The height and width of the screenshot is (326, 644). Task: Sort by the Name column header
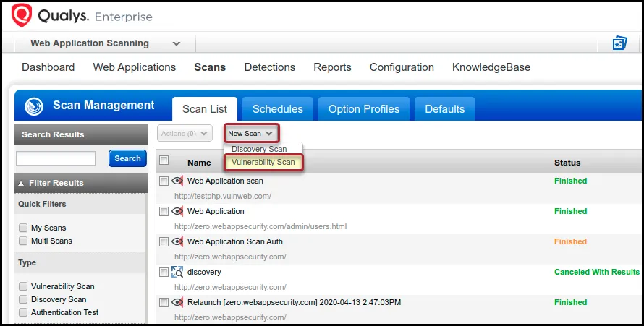pyautogui.click(x=199, y=163)
